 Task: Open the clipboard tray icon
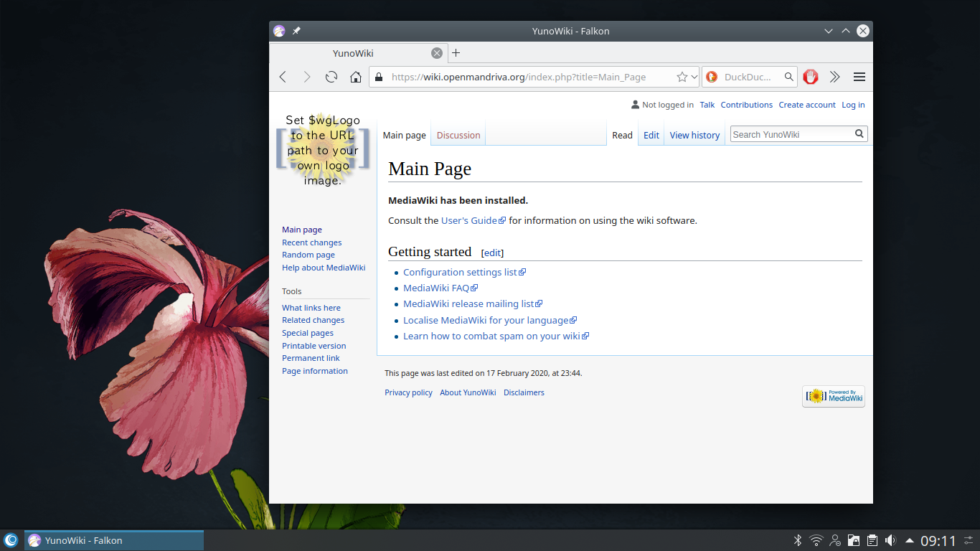tap(872, 540)
